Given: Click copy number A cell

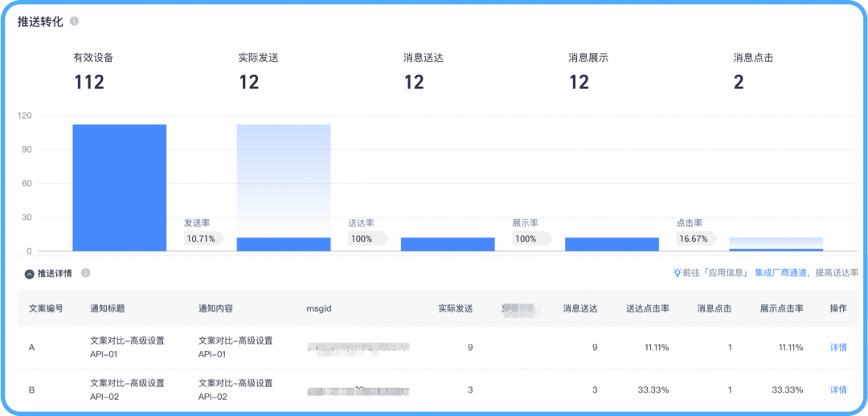Looking at the screenshot, I should (31, 348).
